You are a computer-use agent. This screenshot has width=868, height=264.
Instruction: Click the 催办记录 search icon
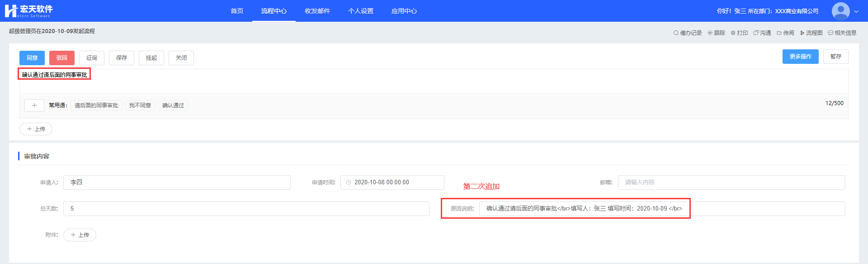click(x=676, y=33)
